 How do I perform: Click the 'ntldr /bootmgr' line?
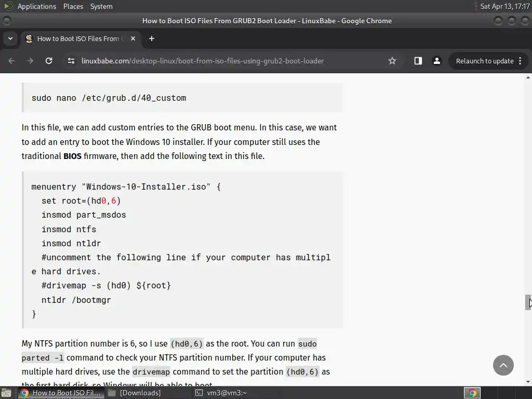click(x=76, y=300)
